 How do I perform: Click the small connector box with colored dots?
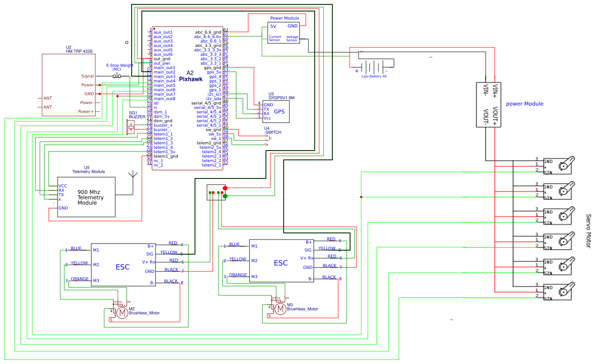click(216, 193)
